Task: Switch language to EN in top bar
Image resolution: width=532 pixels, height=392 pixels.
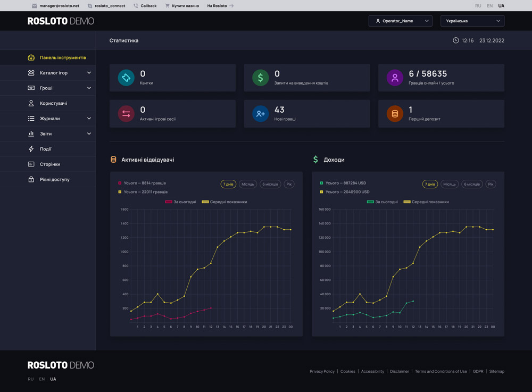Action: [x=489, y=6]
